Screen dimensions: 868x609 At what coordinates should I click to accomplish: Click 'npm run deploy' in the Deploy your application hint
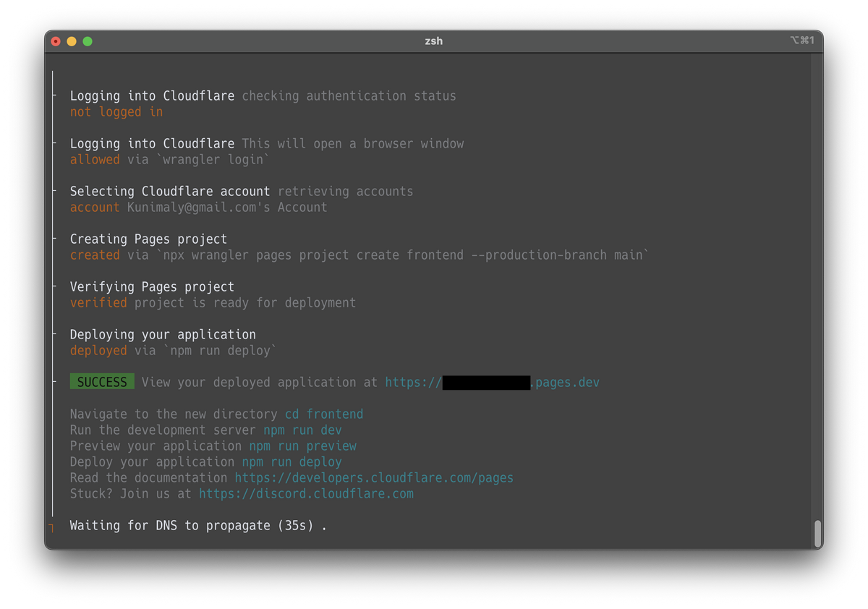click(292, 462)
